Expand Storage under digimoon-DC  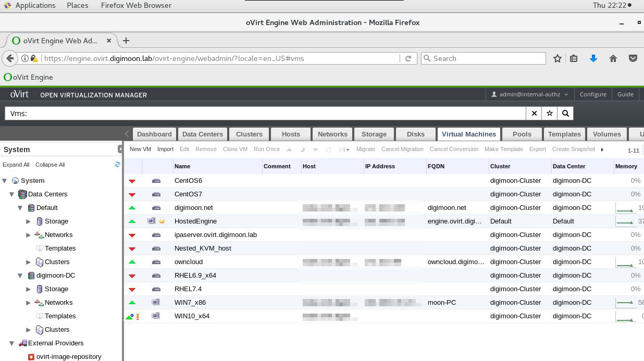click(x=29, y=289)
